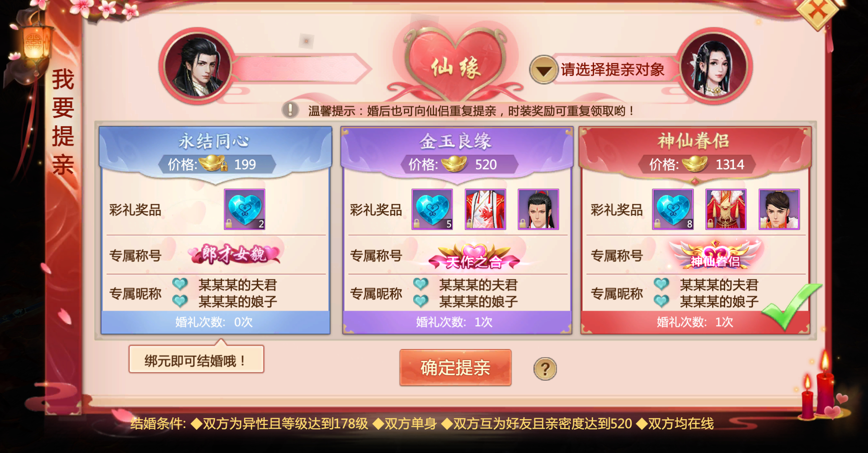The width and height of the screenshot is (868, 453).
Task: Click the blue heart gem in 神仙眷侣 package
Action: pos(673,209)
